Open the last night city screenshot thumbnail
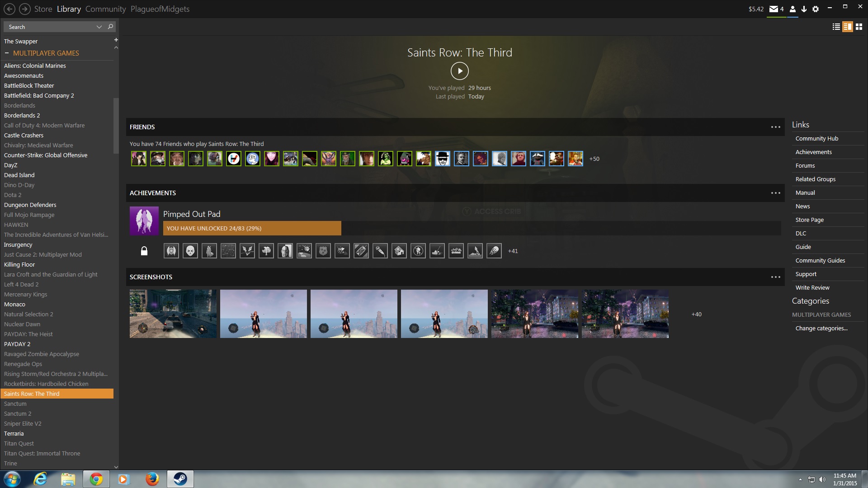868x488 pixels. pyautogui.click(x=625, y=314)
